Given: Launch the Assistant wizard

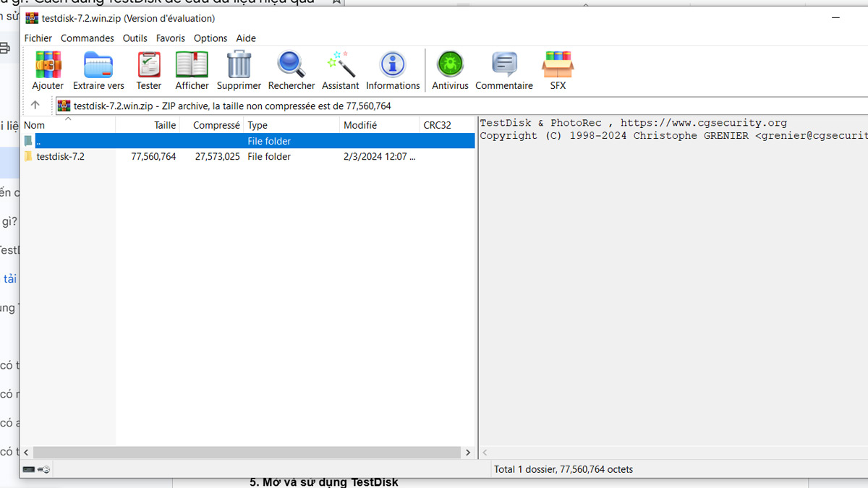Looking at the screenshot, I should (x=341, y=70).
